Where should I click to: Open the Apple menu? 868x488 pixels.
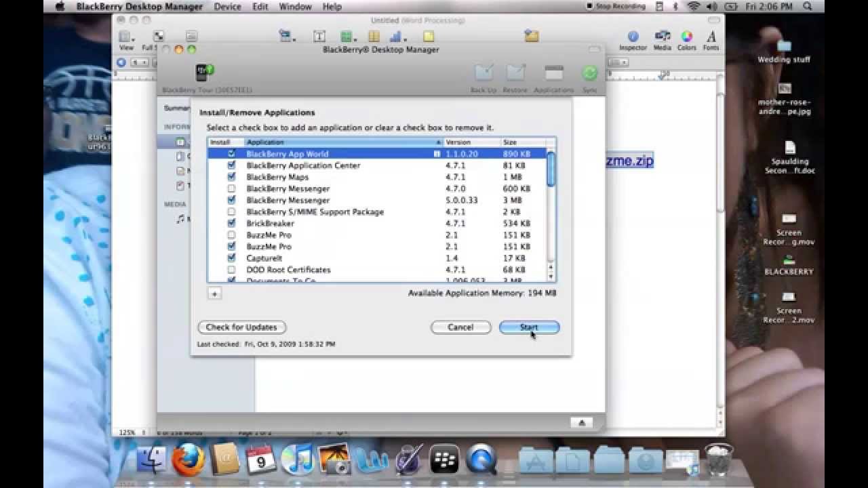(x=59, y=6)
